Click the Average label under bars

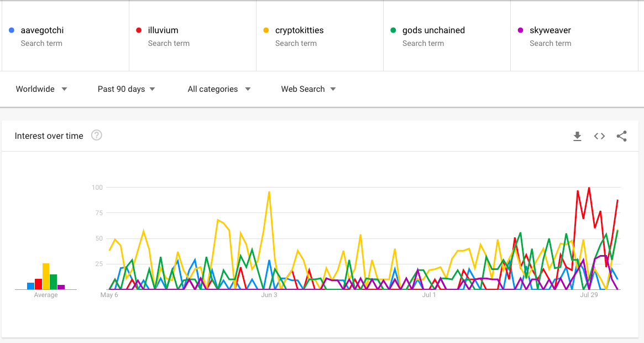46,295
